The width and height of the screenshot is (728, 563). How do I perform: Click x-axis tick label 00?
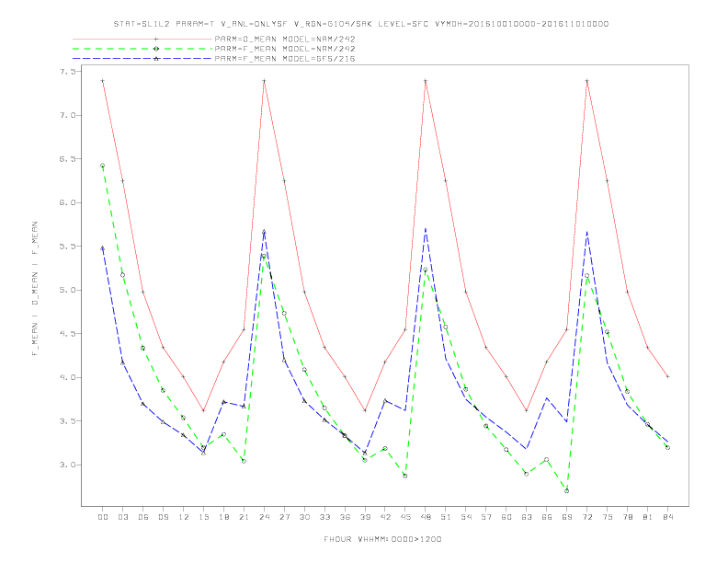coord(103,517)
